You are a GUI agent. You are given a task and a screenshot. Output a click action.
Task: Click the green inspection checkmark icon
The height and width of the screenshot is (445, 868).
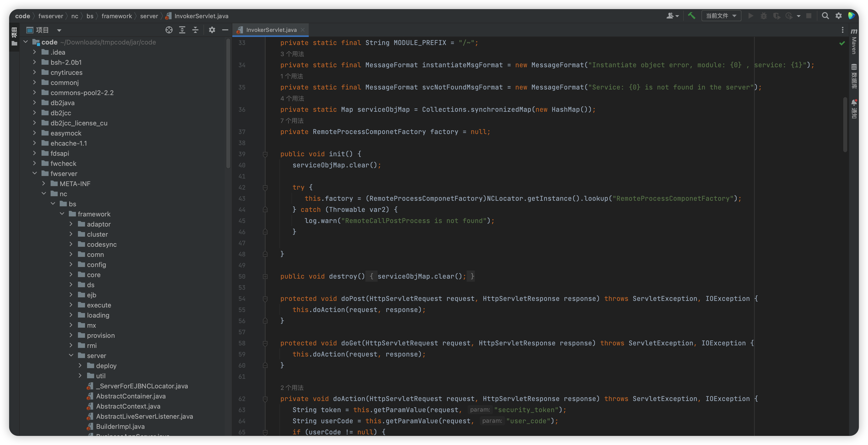click(842, 43)
